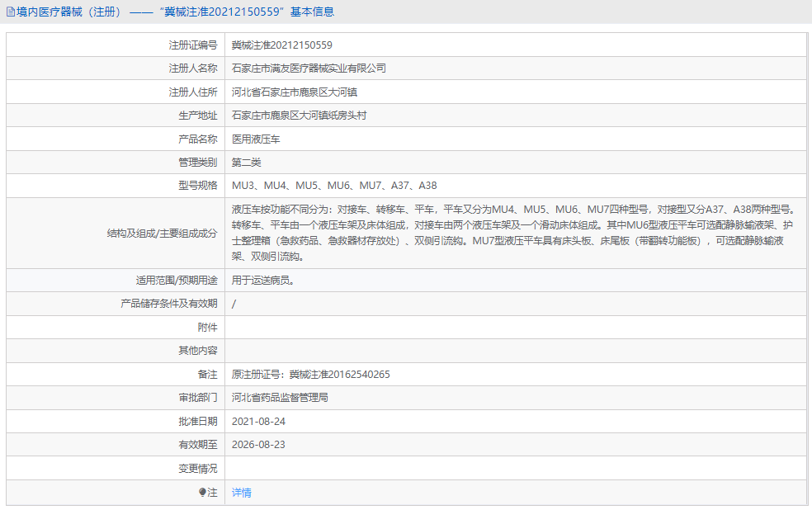Select the product name 医用液压车

(x=256, y=139)
